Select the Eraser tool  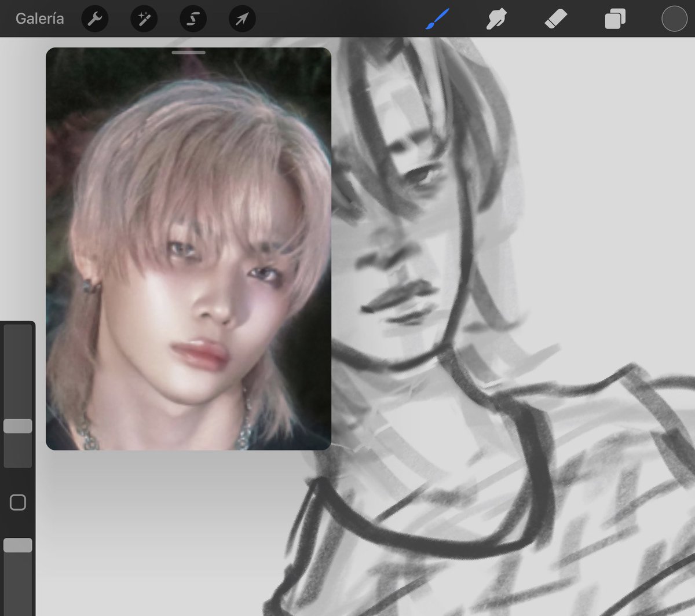[x=556, y=18]
